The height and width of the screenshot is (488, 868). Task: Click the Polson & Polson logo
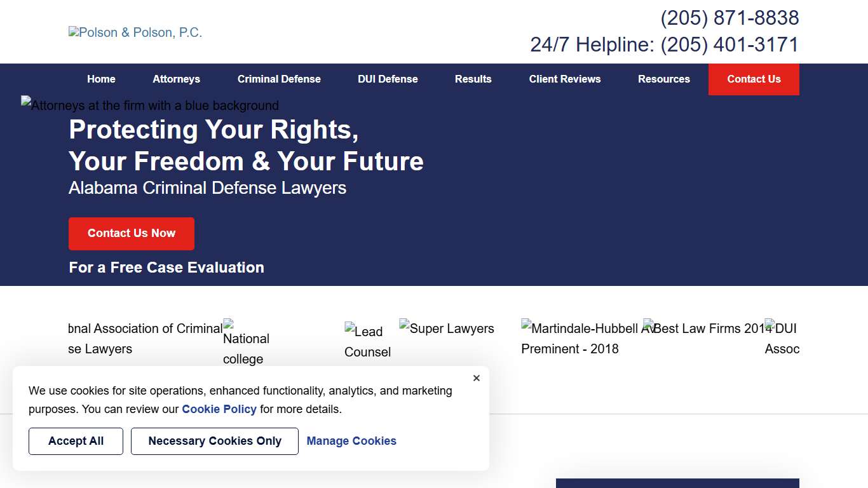[135, 32]
